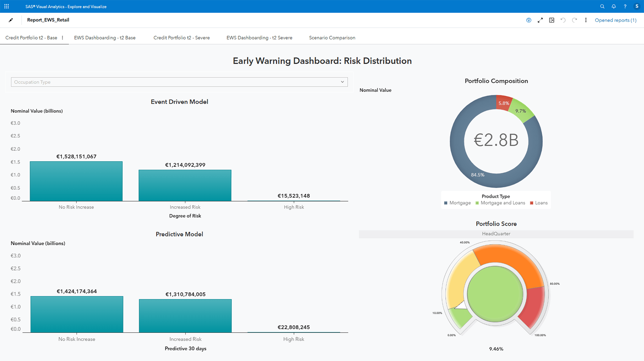Click the help question mark button

pyautogui.click(x=625, y=6)
